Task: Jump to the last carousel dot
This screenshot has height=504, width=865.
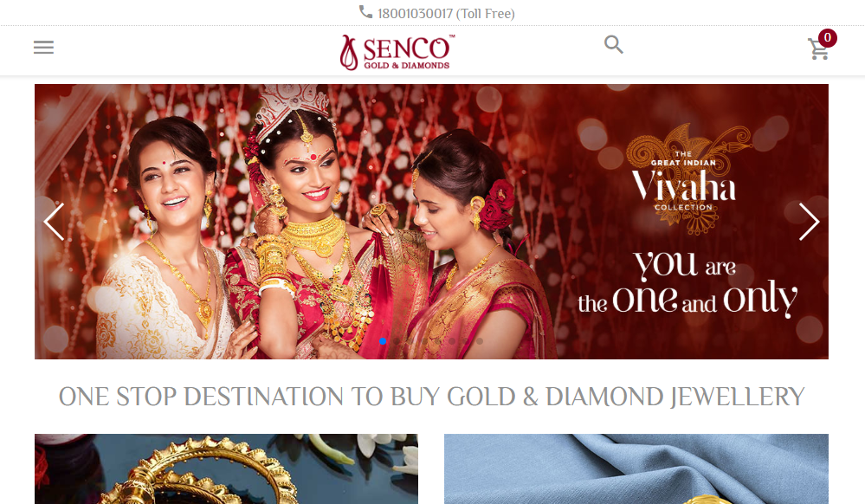Action: [x=480, y=341]
